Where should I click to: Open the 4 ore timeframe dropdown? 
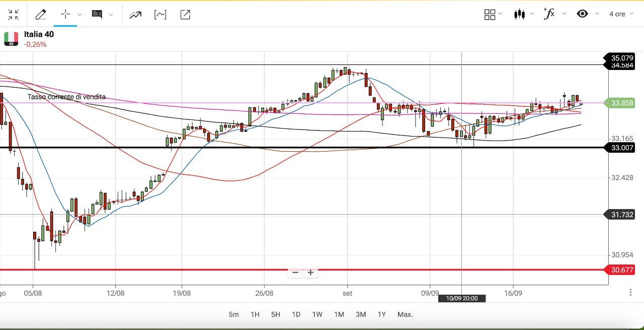click(x=621, y=14)
